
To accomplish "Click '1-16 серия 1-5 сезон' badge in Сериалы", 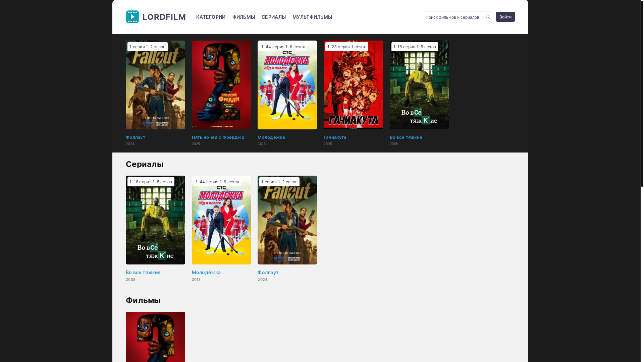I will (151, 182).
